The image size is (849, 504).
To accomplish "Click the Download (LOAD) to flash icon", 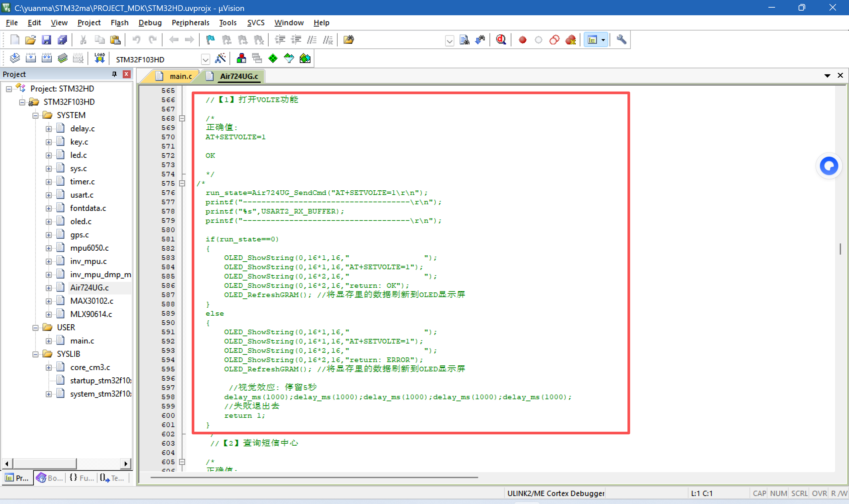I will click(99, 58).
